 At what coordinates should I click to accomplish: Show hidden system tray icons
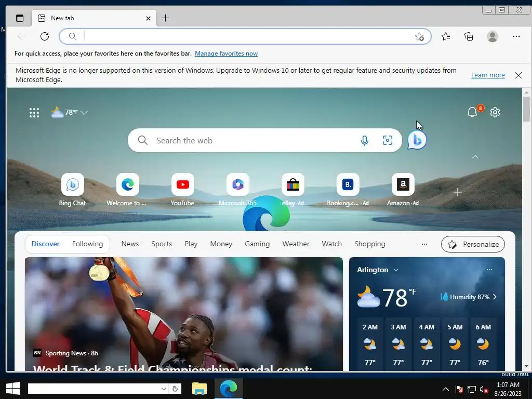click(446, 389)
